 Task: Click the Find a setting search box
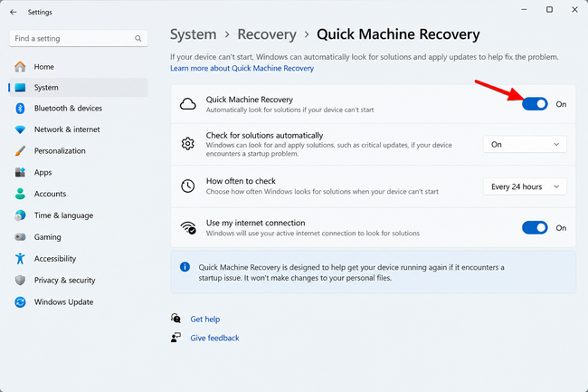coord(79,38)
